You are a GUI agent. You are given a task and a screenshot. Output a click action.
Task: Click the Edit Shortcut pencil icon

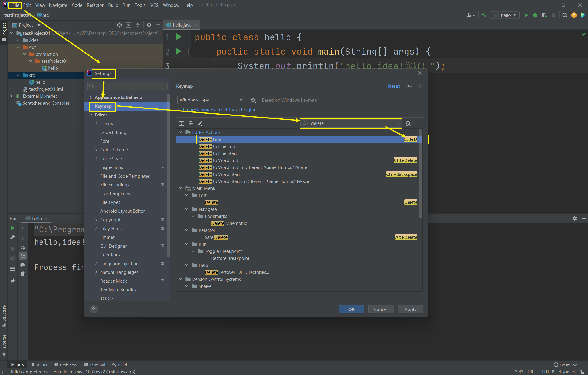200,123
